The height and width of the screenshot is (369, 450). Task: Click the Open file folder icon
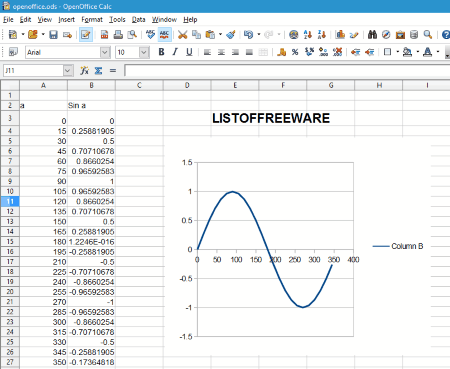pos(33,34)
